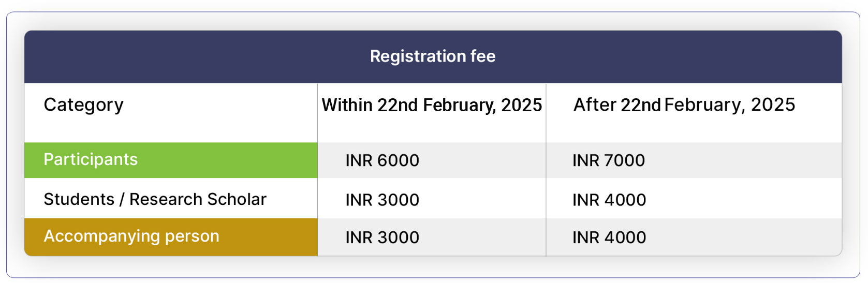
Task: Click the early INR 3000 accompanying person fee
Action: coord(382,237)
